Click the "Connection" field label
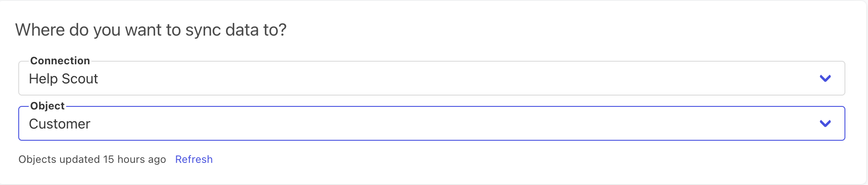Viewport: 868px width, 185px height. 60,61
